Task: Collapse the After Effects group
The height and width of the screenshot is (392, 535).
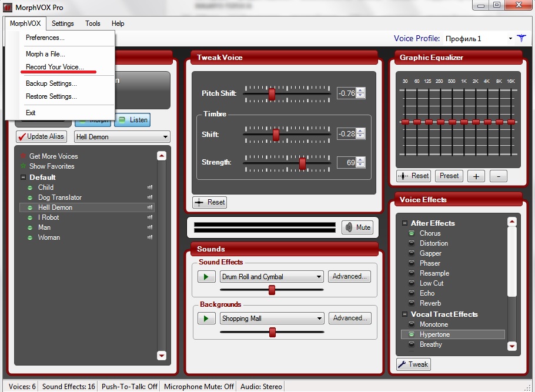Action: 404,223
